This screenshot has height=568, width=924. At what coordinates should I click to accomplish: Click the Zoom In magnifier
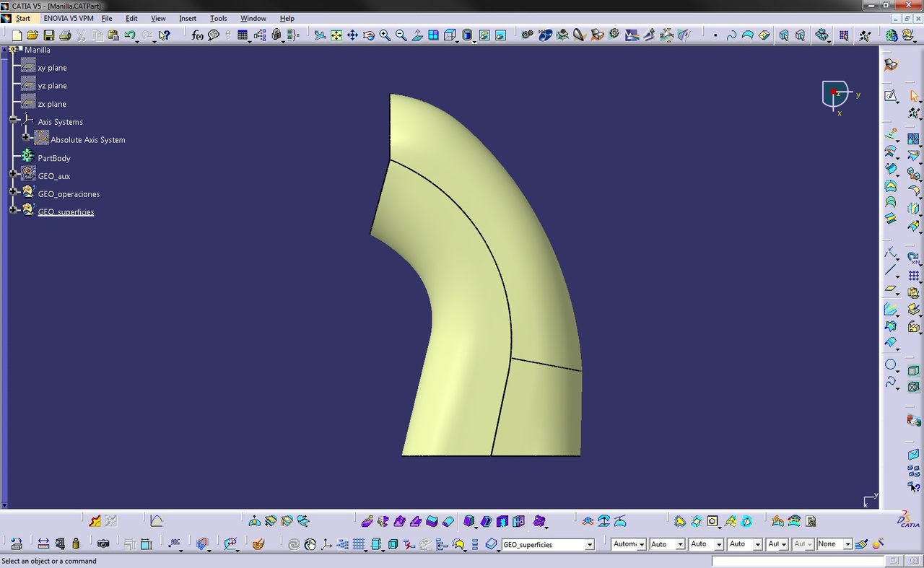pos(385,35)
